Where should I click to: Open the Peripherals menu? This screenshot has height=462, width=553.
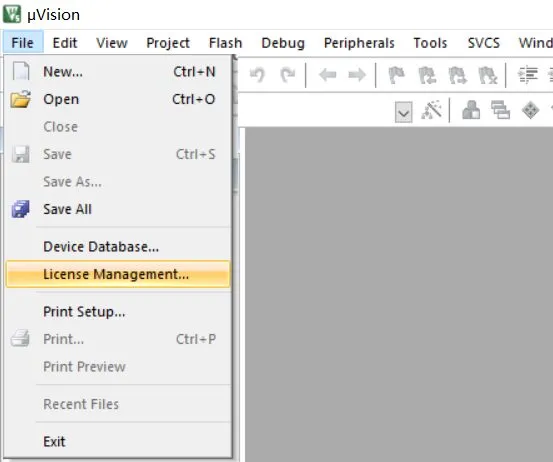pyautogui.click(x=359, y=43)
